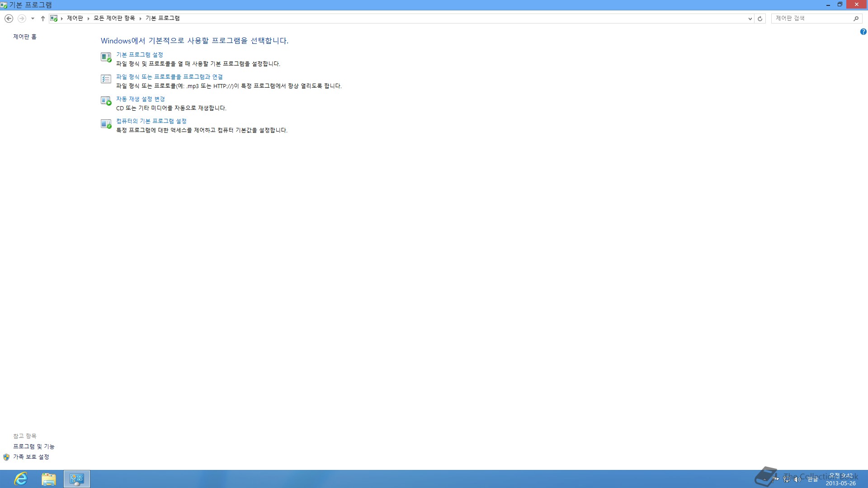868x488 pixels.
Task: Expand the arrow after 제어판 in breadcrumb
Action: 89,19
